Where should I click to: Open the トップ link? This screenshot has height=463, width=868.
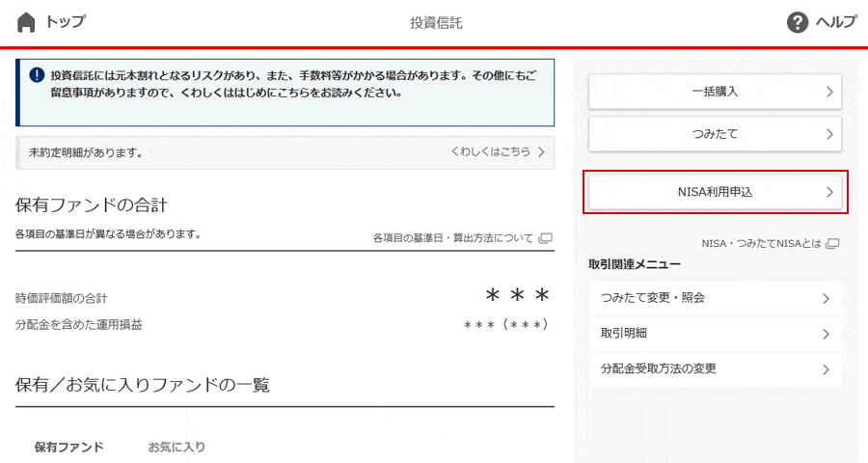pyautogui.click(x=66, y=21)
